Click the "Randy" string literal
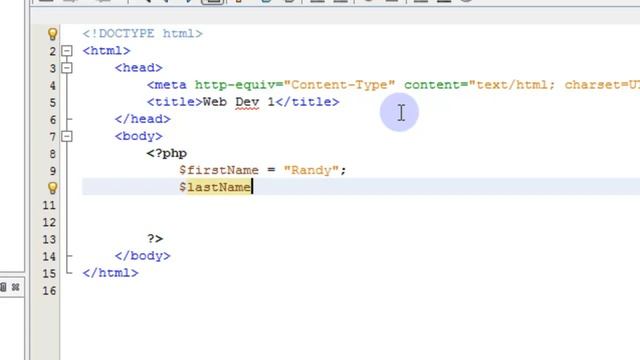The width and height of the screenshot is (640, 360). pos(311,170)
